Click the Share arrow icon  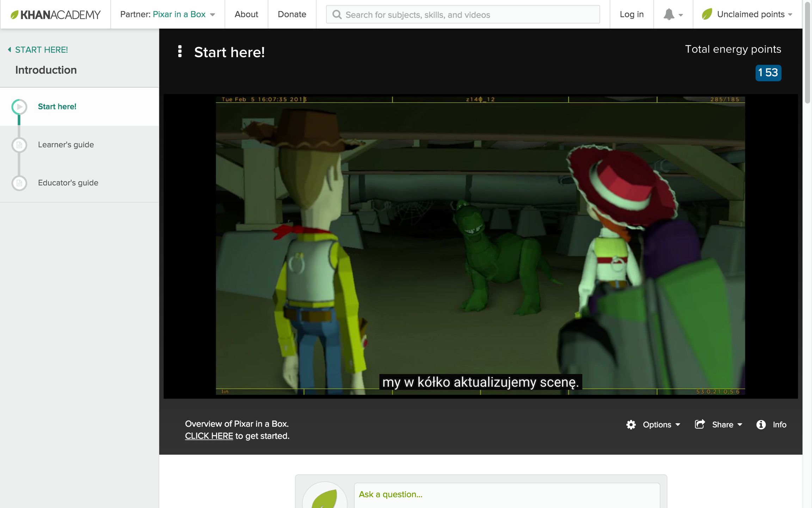click(700, 424)
